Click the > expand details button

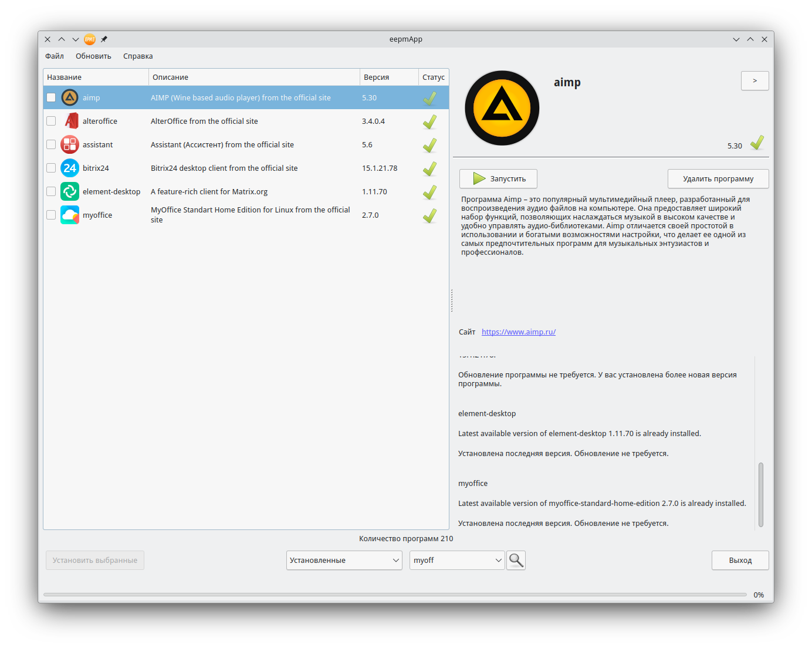[x=755, y=81]
